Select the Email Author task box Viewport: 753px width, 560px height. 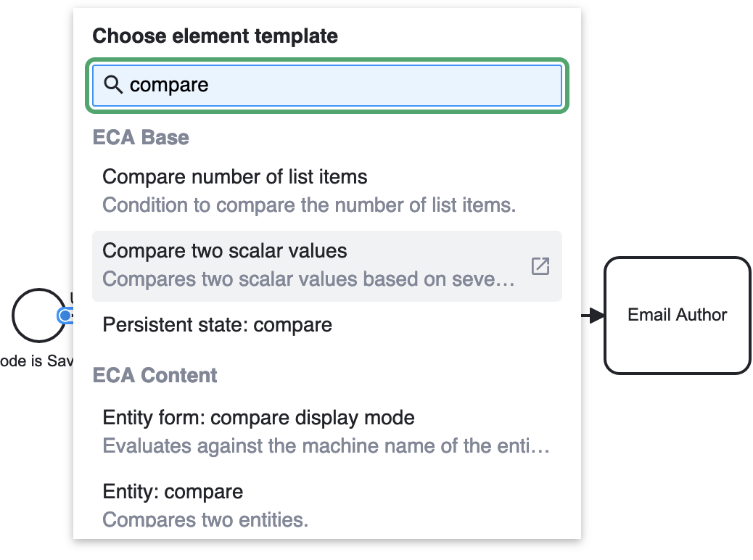click(677, 316)
